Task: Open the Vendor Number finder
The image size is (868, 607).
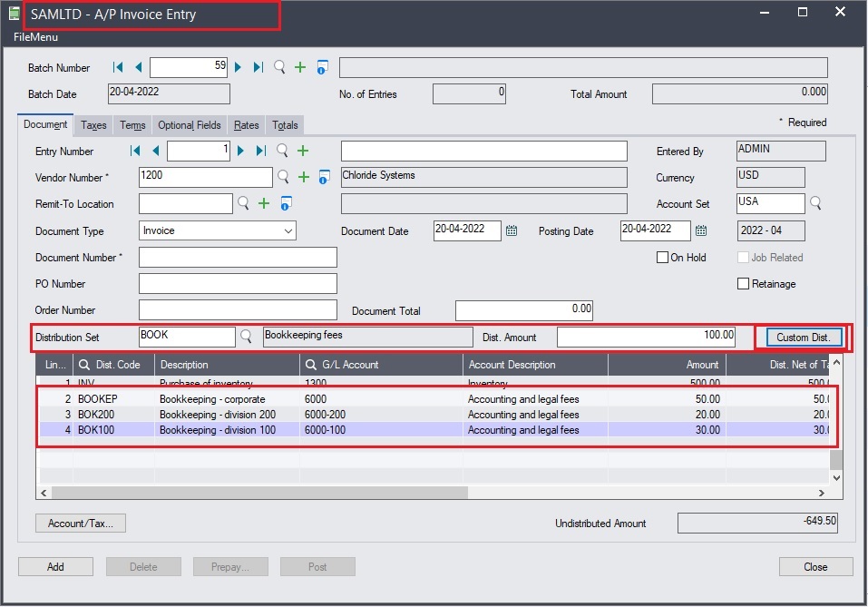Action: pyautogui.click(x=283, y=177)
